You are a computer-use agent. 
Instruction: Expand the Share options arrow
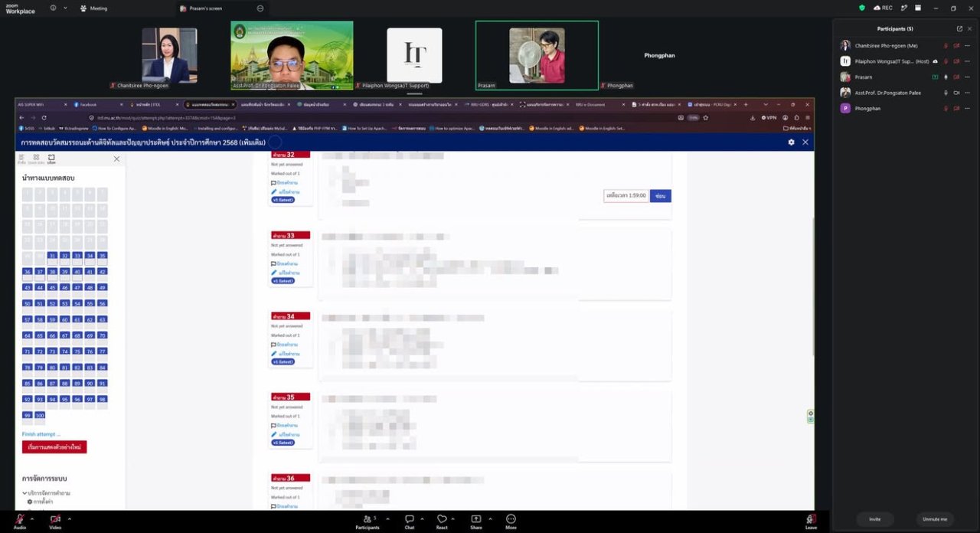[491, 518]
